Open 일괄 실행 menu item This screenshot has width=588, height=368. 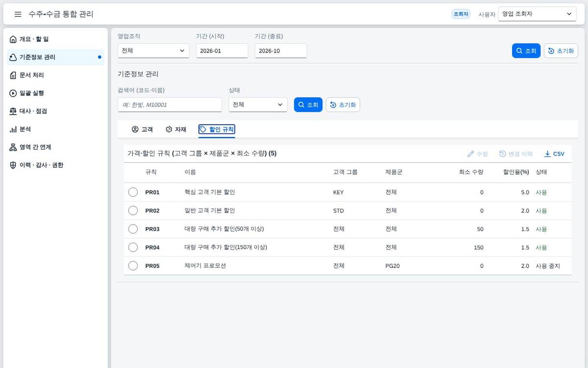pyautogui.click(x=56, y=93)
